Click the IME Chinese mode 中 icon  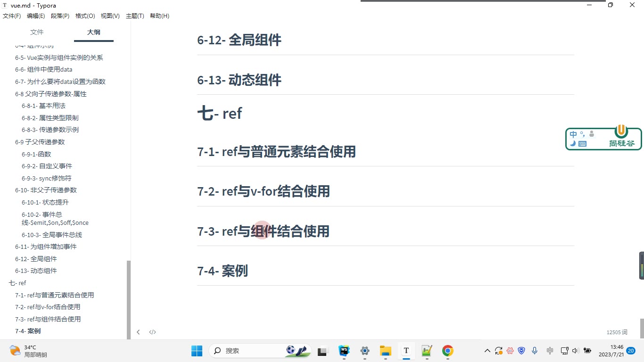573,134
